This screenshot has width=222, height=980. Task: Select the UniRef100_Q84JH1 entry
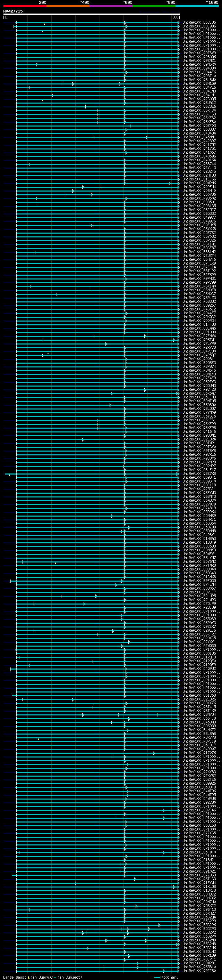pyautogui.click(x=199, y=95)
